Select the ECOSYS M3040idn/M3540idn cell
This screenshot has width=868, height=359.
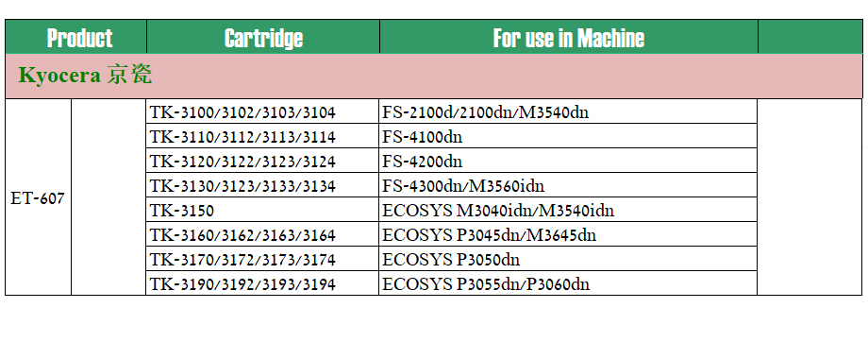click(x=568, y=210)
